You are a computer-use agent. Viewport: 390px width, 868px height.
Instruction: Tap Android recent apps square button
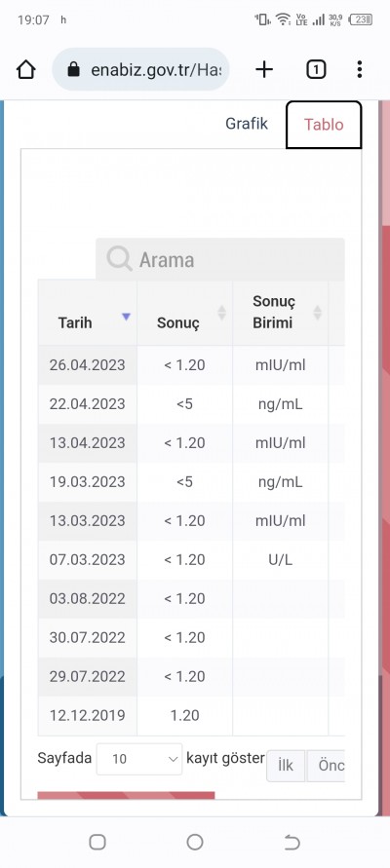pyautogui.click(x=97, y=842)
